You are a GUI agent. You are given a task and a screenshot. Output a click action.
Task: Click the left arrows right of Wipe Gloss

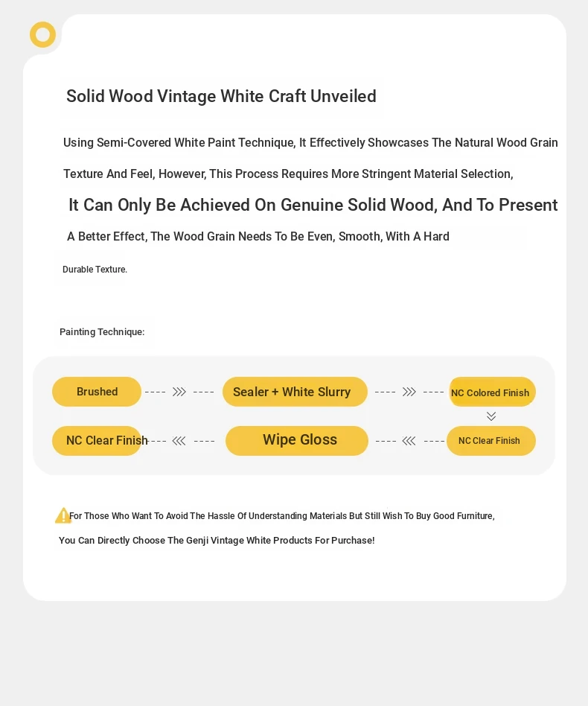(x=409, y=441)
